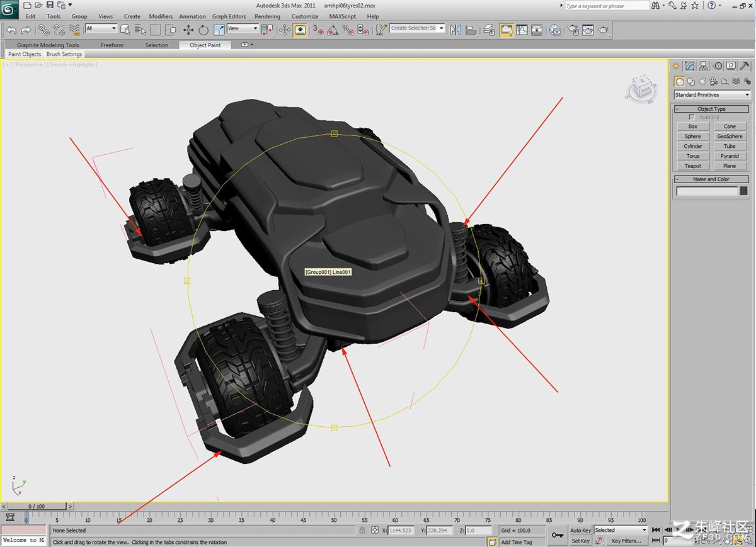
Task: Open the Graph Editors menu
Action: pyautogui.click(x=229, y=16)
